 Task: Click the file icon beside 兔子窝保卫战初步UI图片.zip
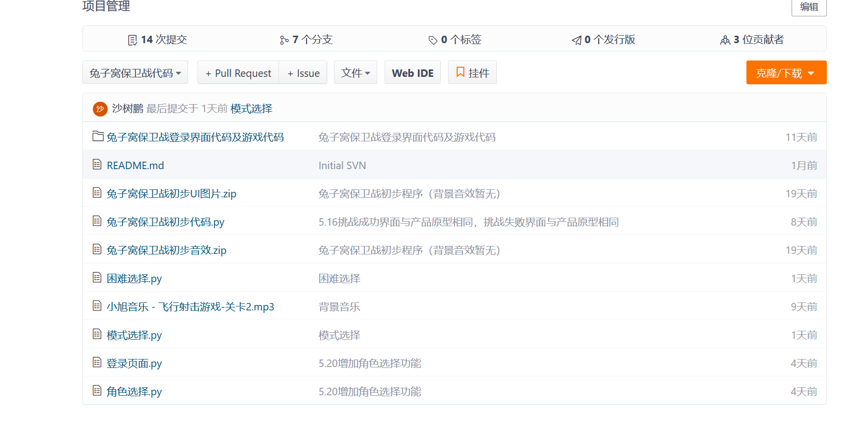pos(97,193)
